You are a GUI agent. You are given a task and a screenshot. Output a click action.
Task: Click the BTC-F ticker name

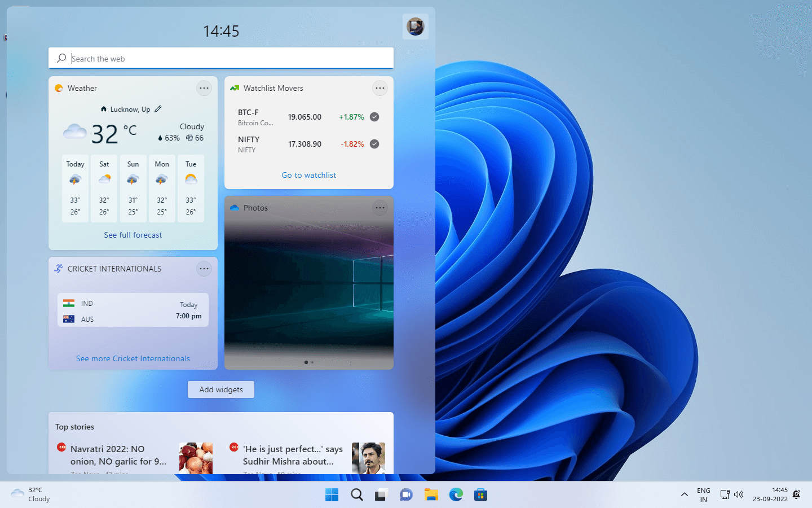point(248,112)
